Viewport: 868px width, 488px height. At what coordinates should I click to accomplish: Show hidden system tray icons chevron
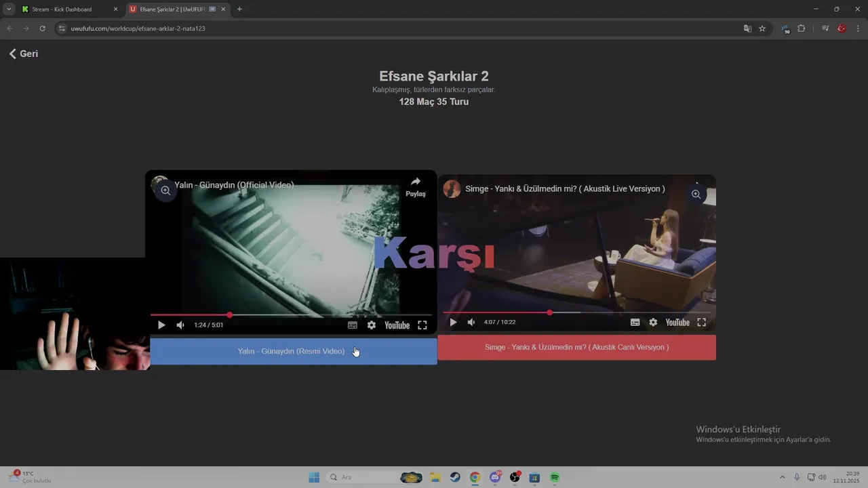click(782, 477)
